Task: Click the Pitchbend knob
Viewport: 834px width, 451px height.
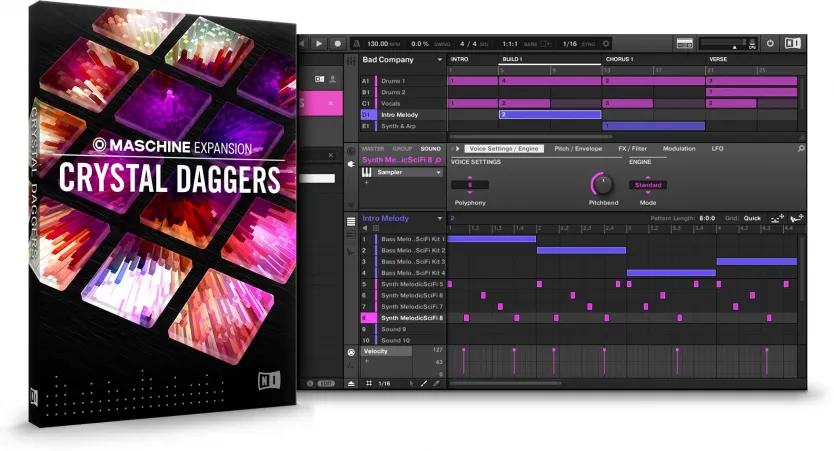Action: pyautogui.click(x=602, y=183)
